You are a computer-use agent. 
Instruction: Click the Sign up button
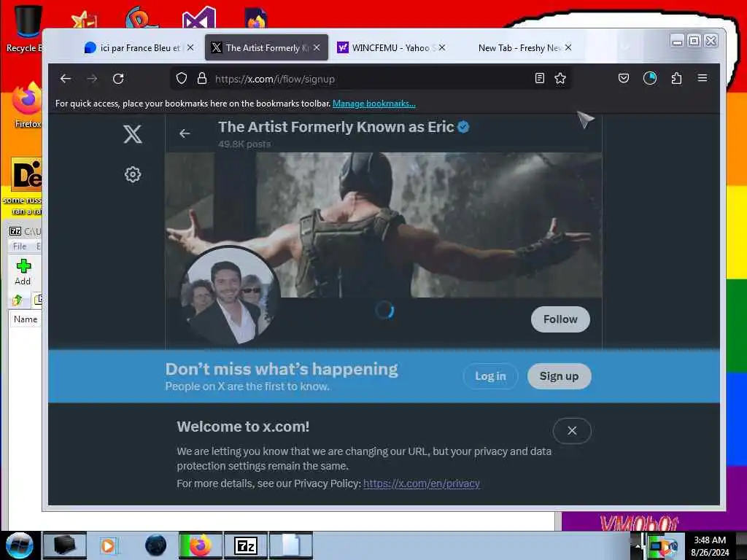(559, 376)
